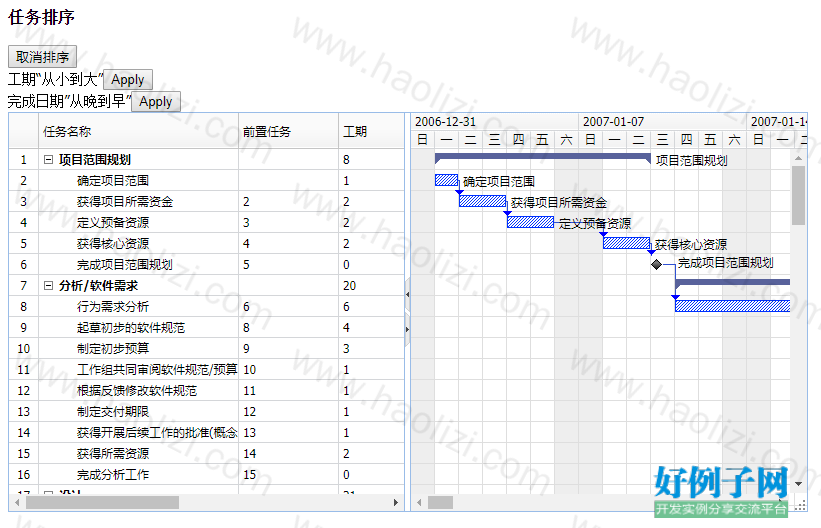
Task: Click Gantt horizontal scrollbar left arrow
Action: [419, 503]
